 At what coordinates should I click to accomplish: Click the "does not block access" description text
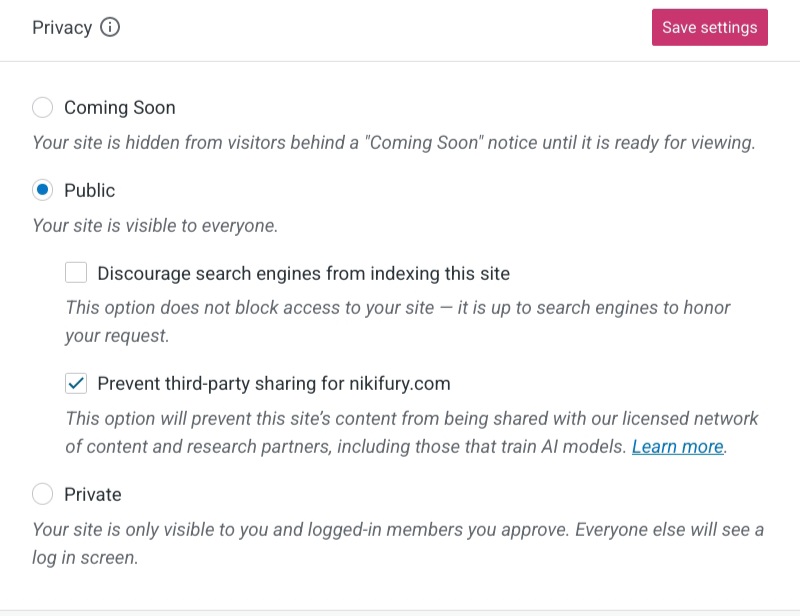(x=398, y=308)
